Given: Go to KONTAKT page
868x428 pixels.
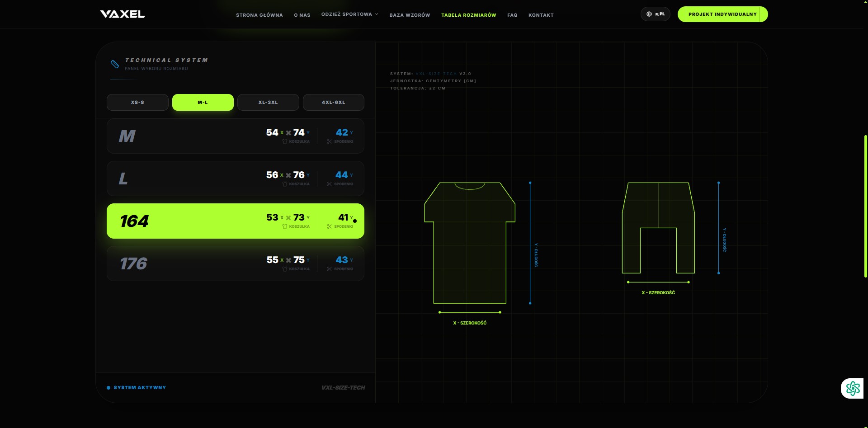Looking at the screenshot, I should (x=541, y=15).
